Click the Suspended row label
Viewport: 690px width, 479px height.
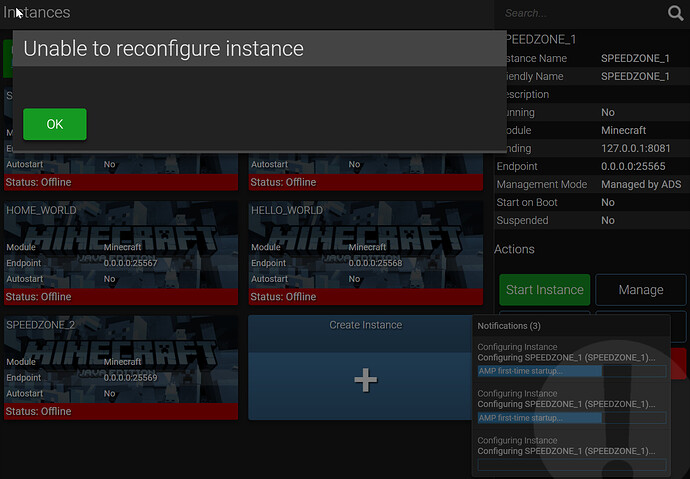click(522, 220)
